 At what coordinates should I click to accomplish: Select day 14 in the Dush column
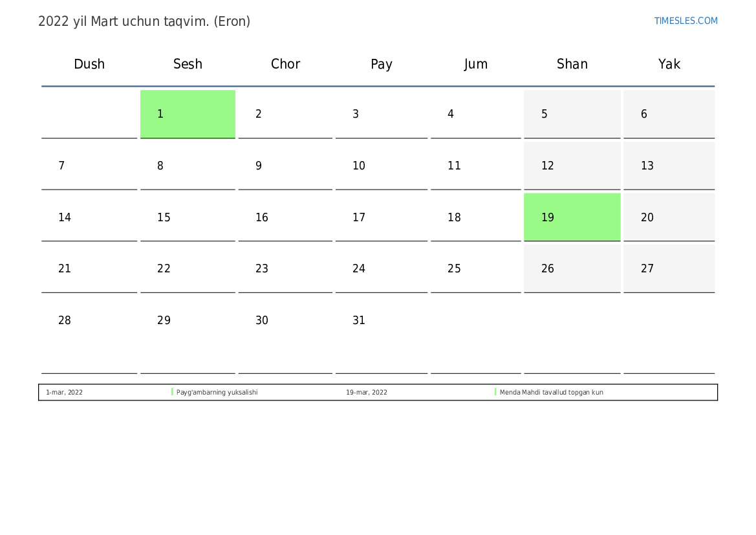pyautogui.click(x=65, y=217)
